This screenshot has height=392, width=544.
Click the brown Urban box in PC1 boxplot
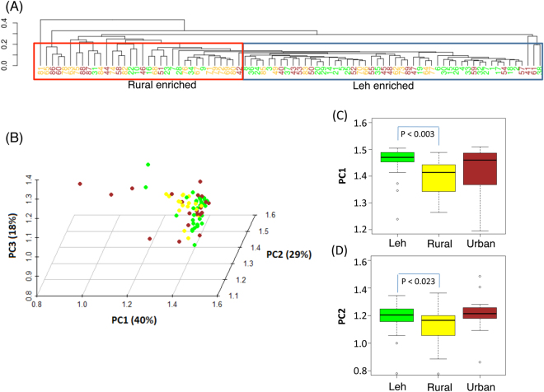(x=481, y=169)
